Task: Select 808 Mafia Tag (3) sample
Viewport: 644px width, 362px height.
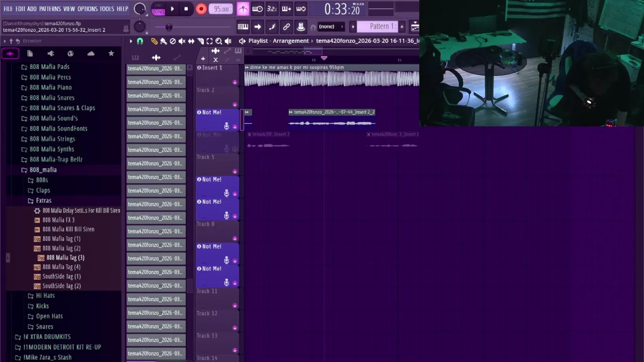Action: (65, 257)
